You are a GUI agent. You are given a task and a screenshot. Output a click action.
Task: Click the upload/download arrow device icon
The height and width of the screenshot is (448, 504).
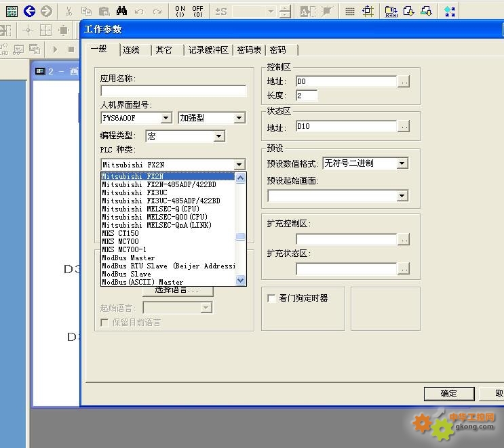tap(427, 12)
